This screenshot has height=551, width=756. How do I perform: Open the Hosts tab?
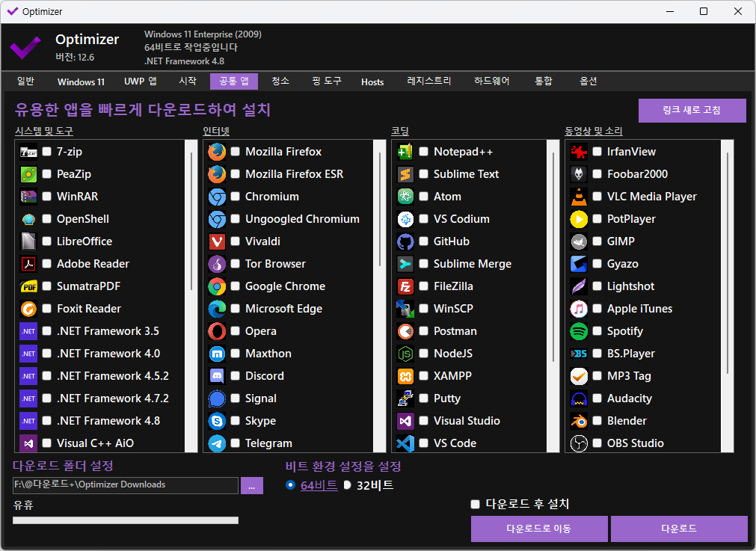(x=372, y=82)
